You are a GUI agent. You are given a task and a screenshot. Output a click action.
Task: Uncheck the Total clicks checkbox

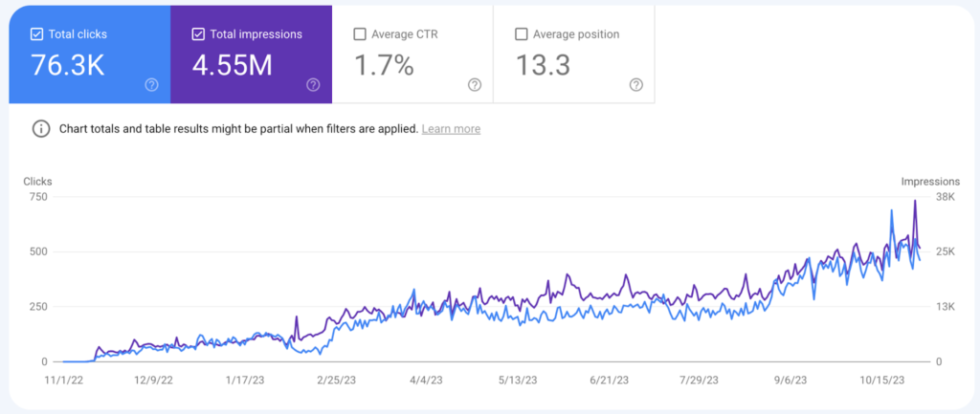36,34
